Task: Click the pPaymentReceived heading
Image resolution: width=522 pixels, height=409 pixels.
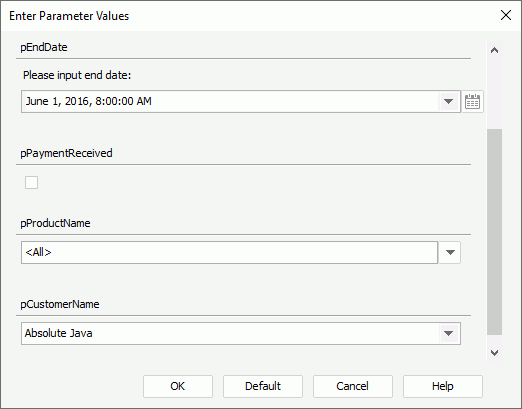Action: [66, 153]
